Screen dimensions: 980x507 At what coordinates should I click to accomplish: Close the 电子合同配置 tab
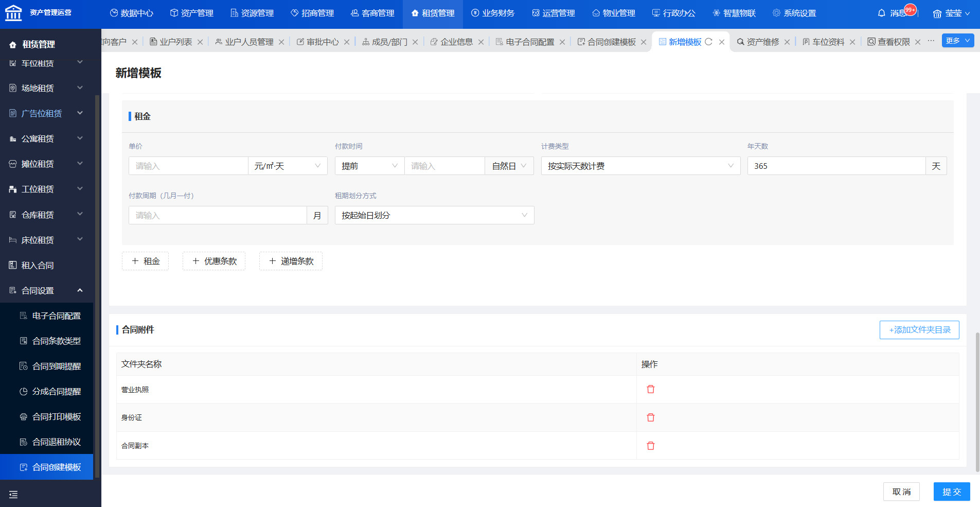click(562, 42)
